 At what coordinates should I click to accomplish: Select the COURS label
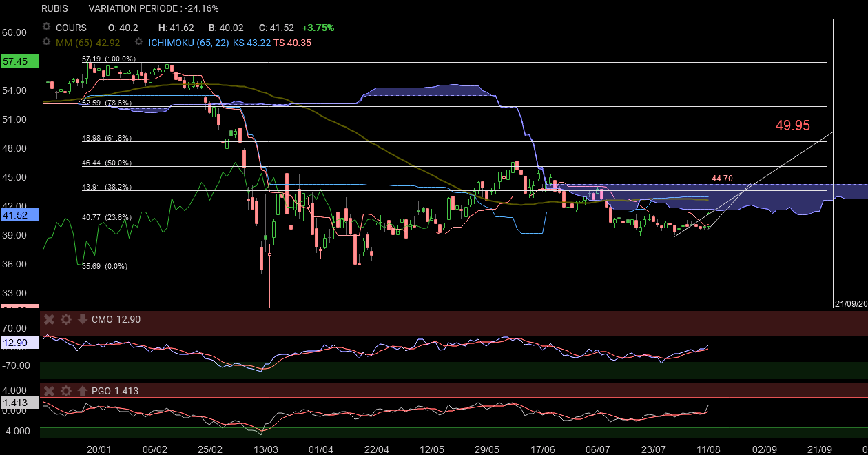pos(72,28)
